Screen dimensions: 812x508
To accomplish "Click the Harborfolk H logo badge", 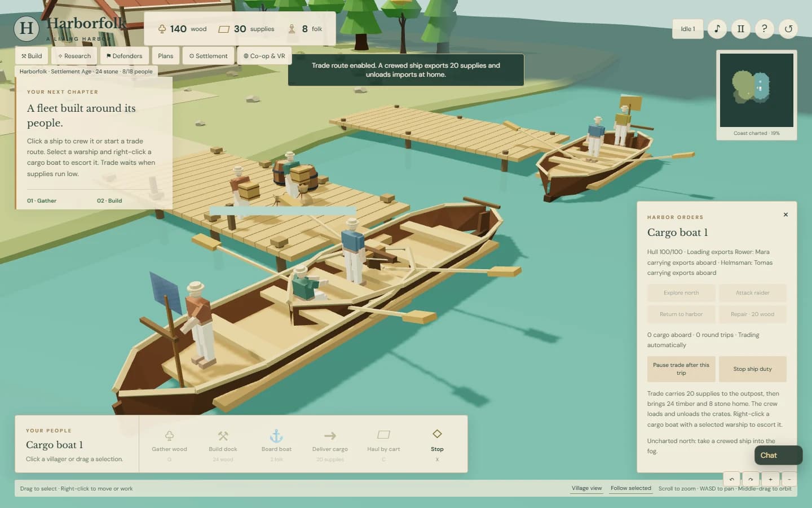I will pos(27,28).
